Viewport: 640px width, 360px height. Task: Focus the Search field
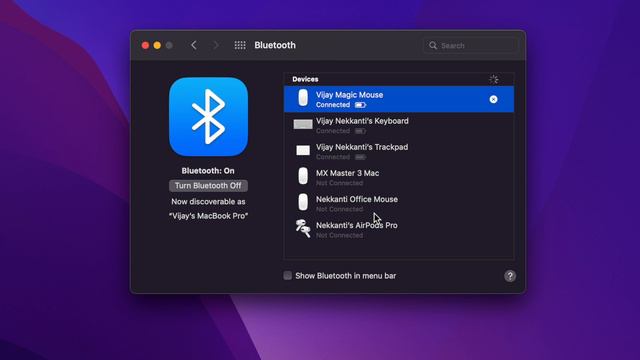point(470,45)
